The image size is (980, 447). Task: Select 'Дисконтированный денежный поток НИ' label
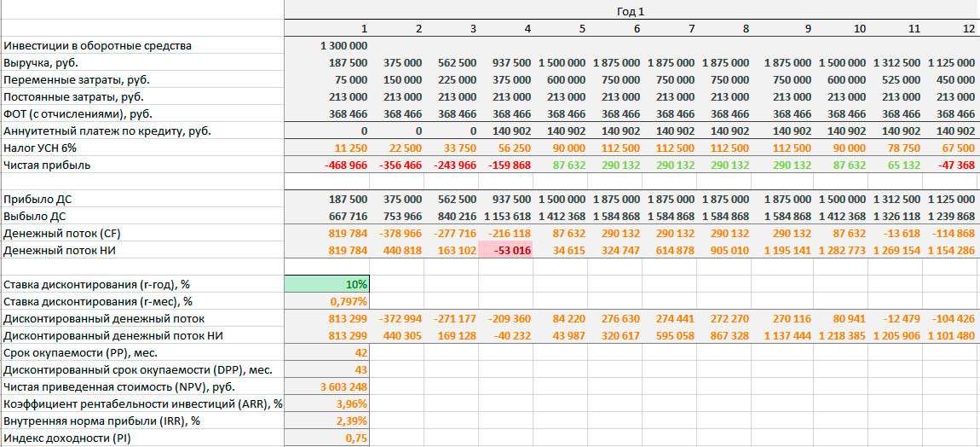pyautogui.click(x=113, y=335)
